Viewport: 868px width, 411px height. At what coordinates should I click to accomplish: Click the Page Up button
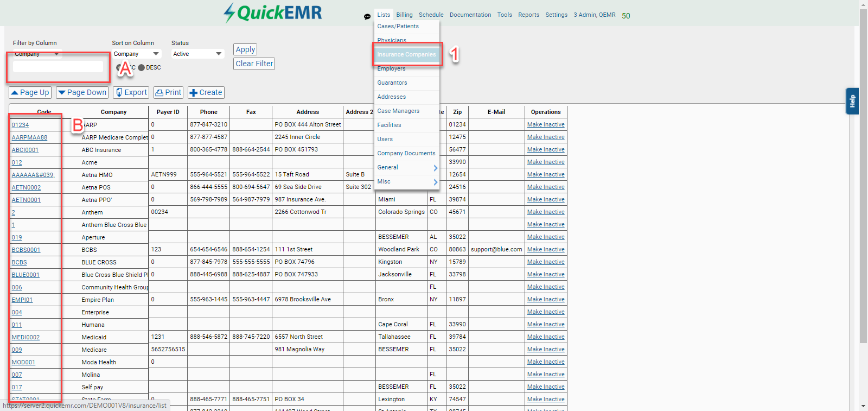(x=30, y=93)
